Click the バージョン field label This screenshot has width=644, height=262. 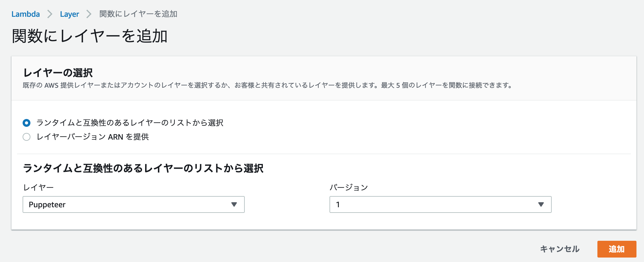click(349, 187)
